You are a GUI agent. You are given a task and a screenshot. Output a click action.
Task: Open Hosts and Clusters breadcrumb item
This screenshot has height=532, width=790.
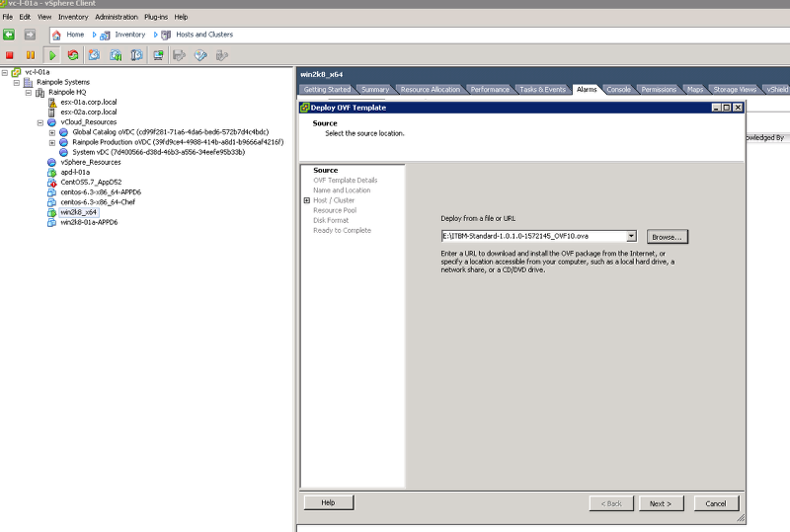click(204, 35)
